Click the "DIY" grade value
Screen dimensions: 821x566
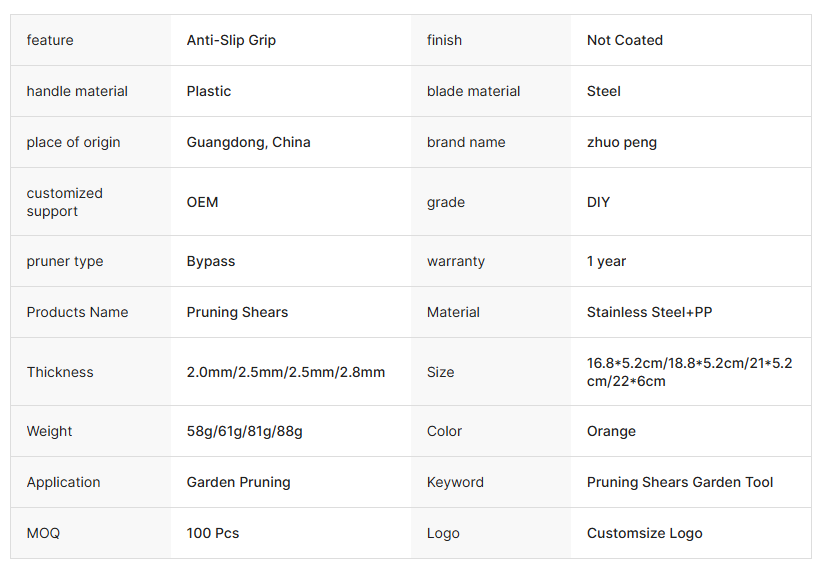598,202
